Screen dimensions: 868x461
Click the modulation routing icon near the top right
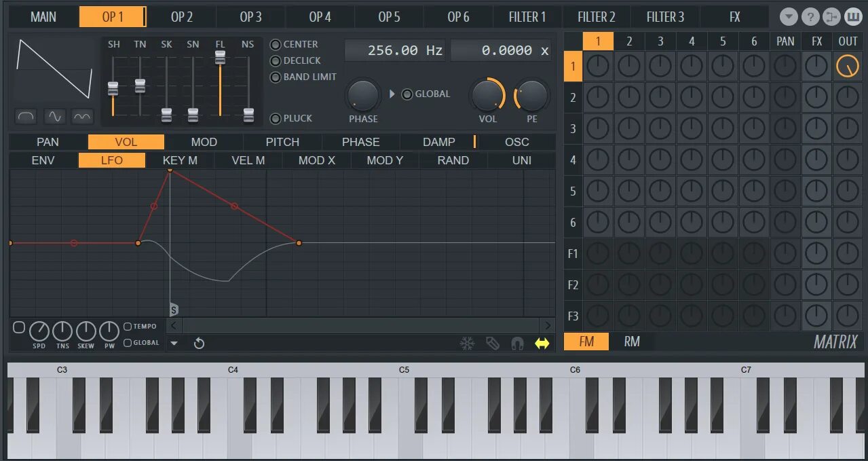point(831,16)
